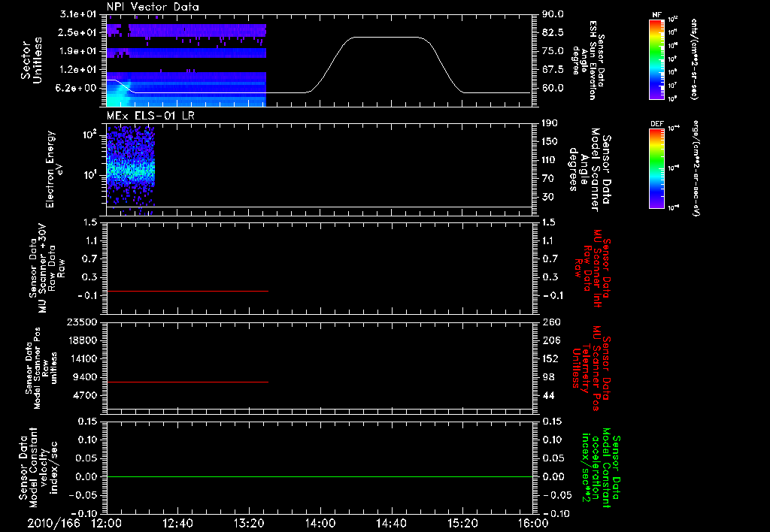Click the 15:20 time tick label
Screen dimensions: 770x532
pyautogui.click(x=462, y=523)
